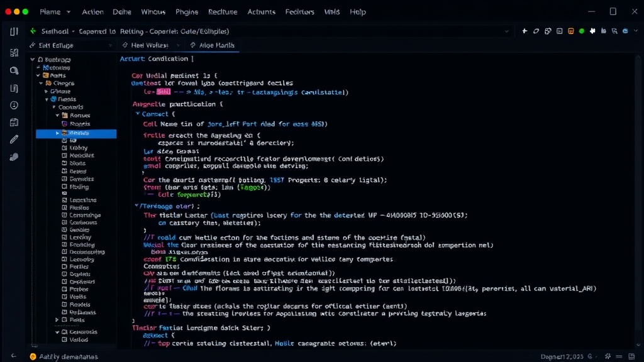Expand the Grbane tree node

pos(46,92)
